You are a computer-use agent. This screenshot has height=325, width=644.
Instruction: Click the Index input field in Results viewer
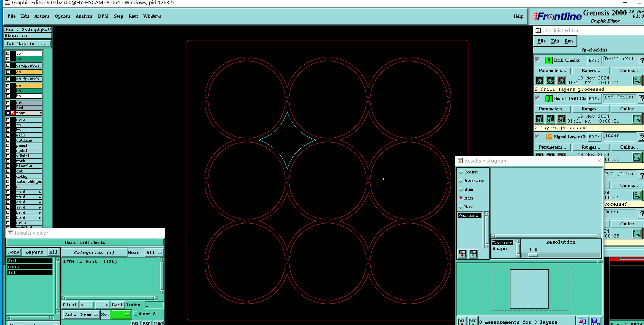coord(154,305)
